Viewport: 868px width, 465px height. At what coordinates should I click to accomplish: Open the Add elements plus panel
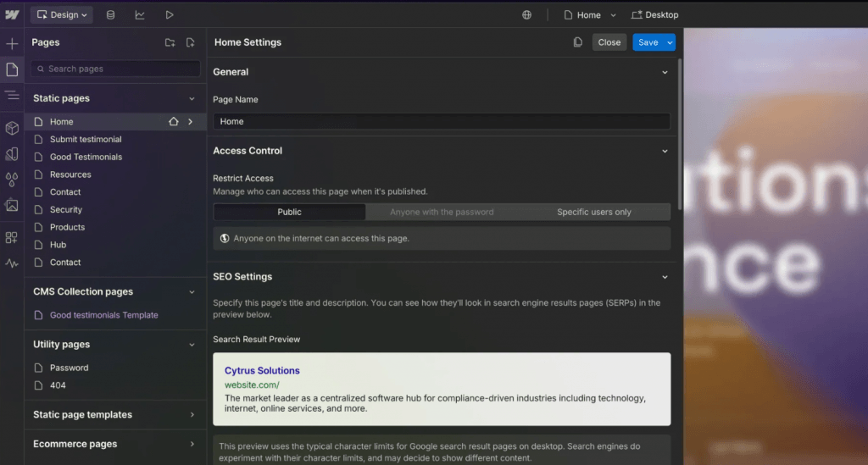point(12,44)
